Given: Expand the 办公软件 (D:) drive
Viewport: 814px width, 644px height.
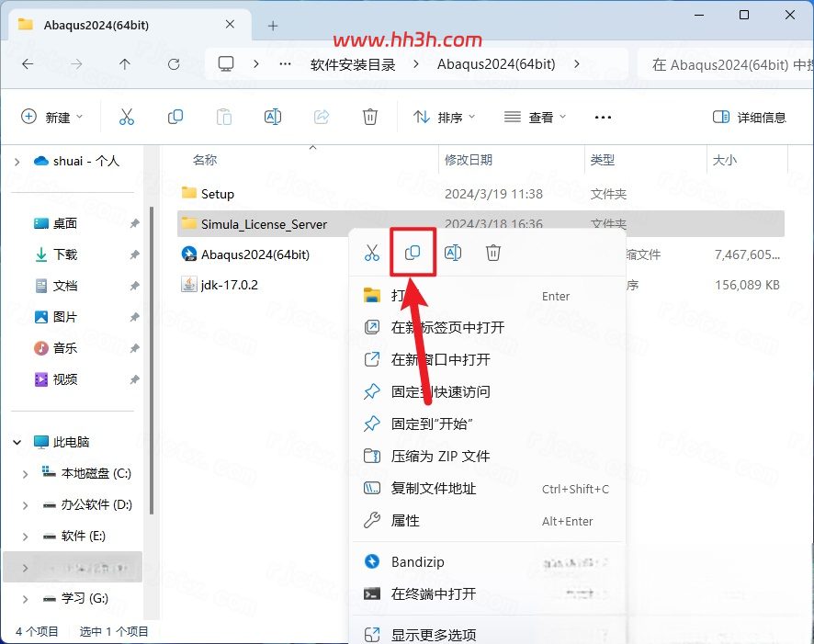Looking at the screenshot, I should point(25,505).
